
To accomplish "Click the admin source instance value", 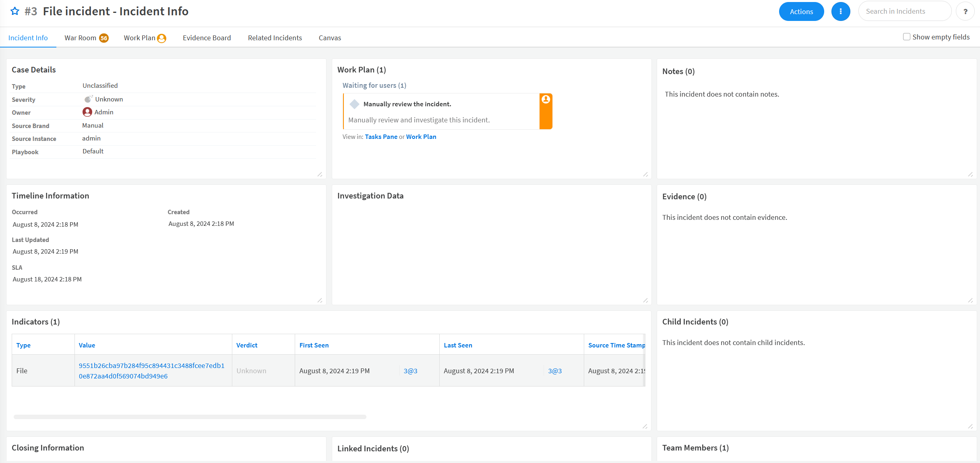I will click(91, 138).
